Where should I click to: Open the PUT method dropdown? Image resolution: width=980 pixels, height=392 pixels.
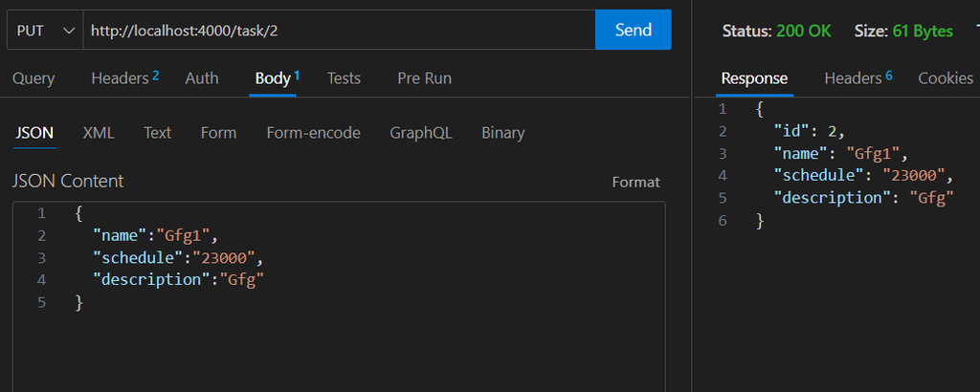[44, 31]
